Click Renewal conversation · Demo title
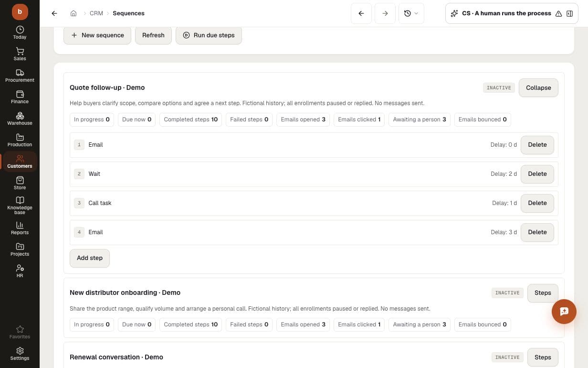This screenshot has height=368, width=588. click(x=116, y=357)
